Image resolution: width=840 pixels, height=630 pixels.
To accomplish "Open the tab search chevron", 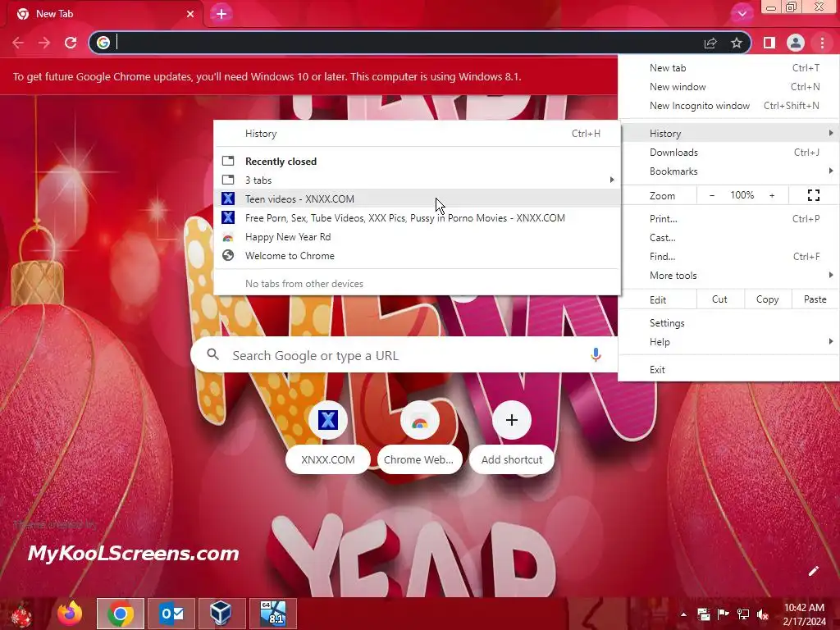I will (742, 14).
